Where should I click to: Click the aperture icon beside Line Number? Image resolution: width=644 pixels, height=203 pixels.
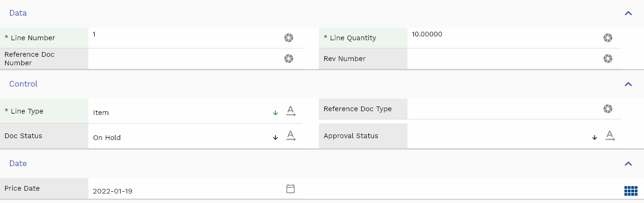(x=288, y=38)
